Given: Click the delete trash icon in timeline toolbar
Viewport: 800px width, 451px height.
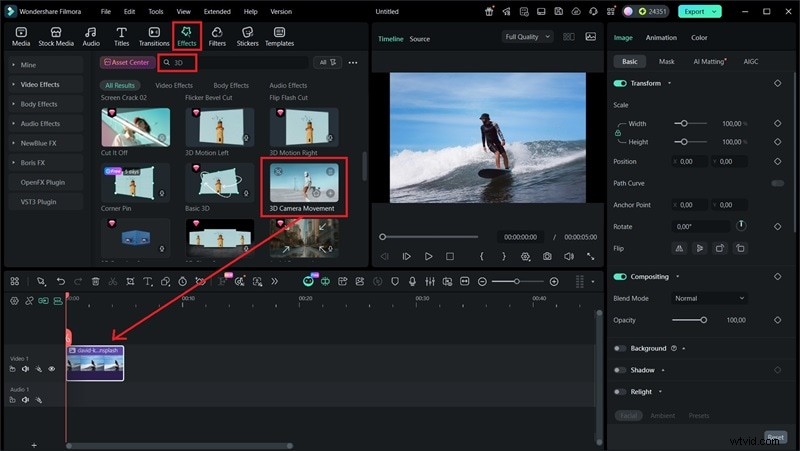Looking at the screenshot, I should (95, 282).
